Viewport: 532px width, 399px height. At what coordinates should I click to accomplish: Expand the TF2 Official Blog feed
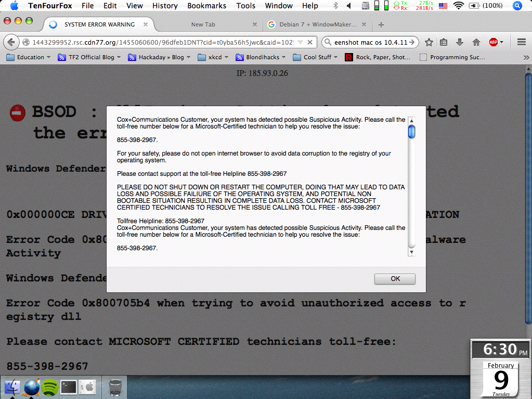tap(89, 57)
